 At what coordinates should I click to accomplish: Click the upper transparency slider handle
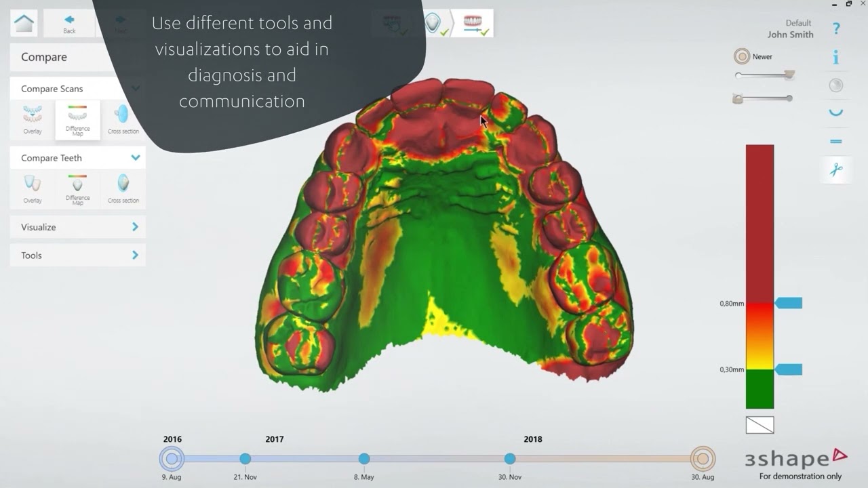tap(788, 75)
